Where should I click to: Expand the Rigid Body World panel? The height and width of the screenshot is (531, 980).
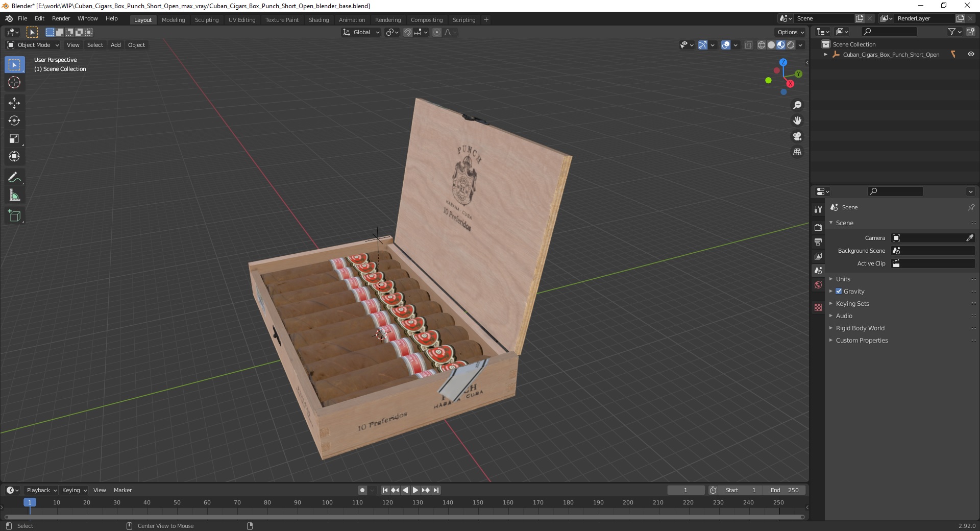pyautogui.click(x=860, y=328)
